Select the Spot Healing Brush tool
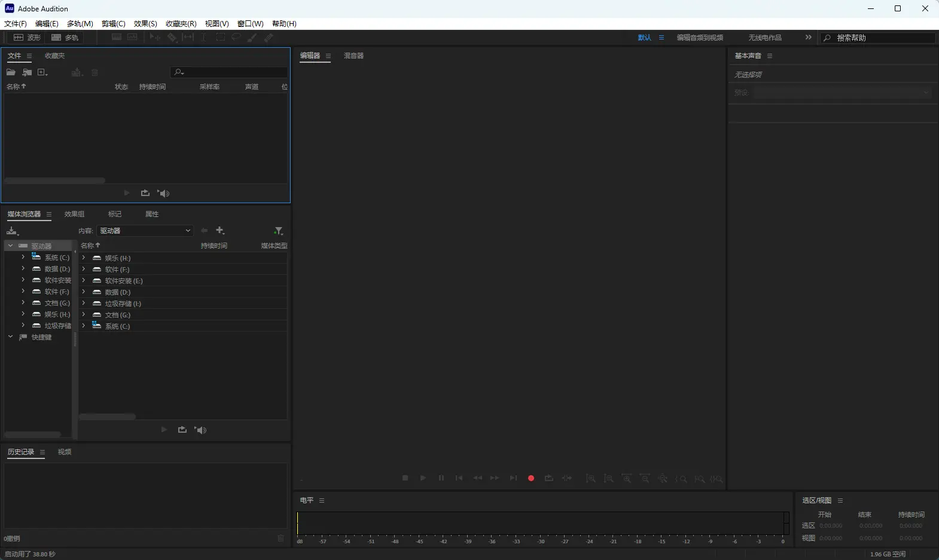Viewport: 939px width, 560px height. [269, 37]
